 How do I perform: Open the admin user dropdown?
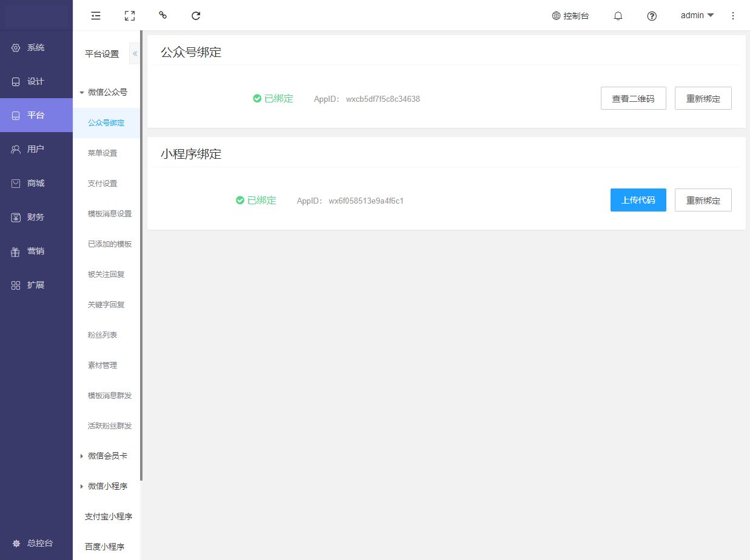point(697,16)
